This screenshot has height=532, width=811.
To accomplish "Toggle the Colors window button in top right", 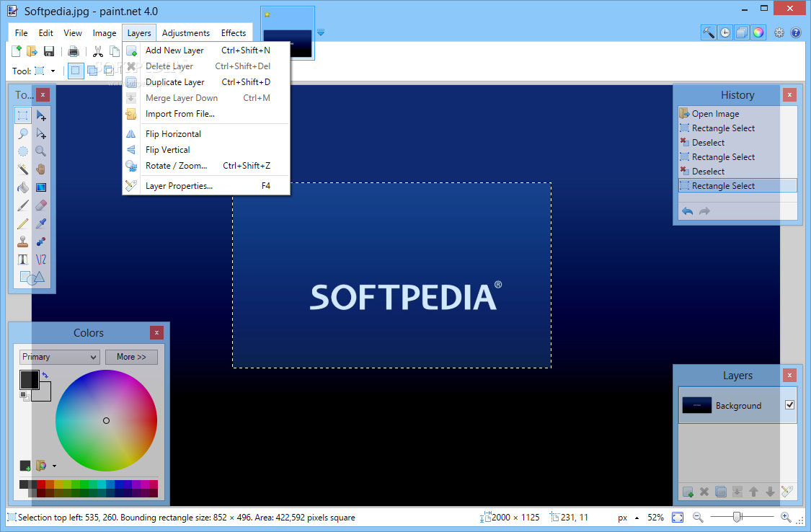I will 758,32.
